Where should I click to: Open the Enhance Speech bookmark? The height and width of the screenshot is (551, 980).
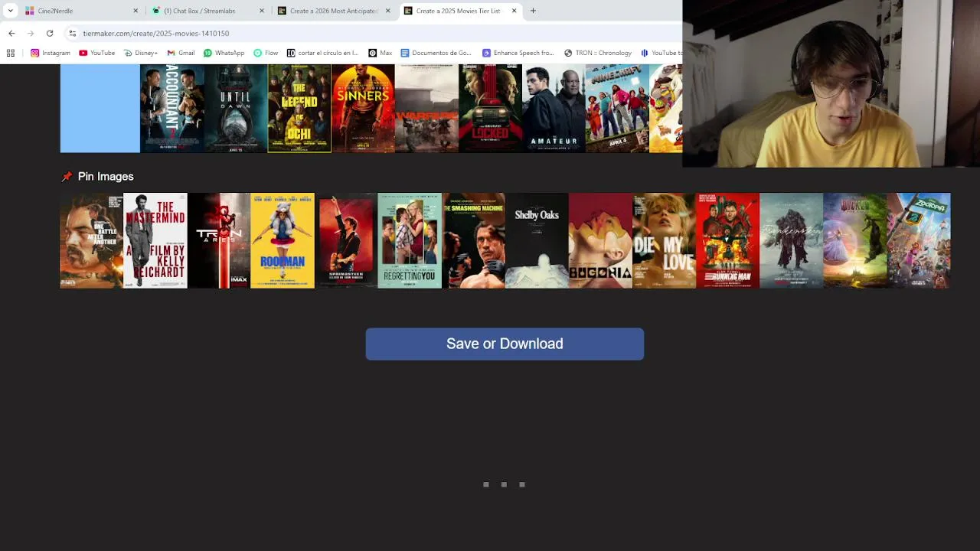pyautogui.click(x=518, y=53)
